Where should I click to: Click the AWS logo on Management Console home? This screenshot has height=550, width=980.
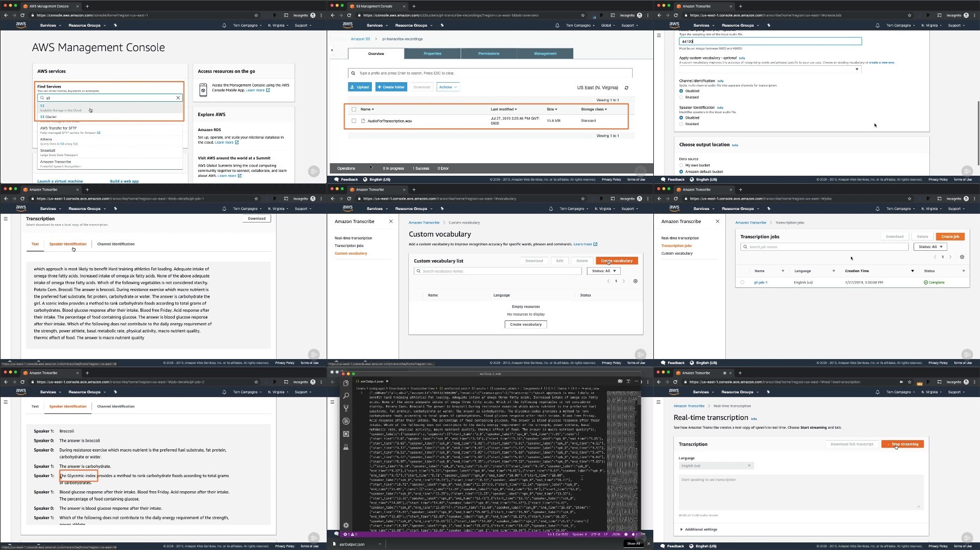(x=21, y=26)
